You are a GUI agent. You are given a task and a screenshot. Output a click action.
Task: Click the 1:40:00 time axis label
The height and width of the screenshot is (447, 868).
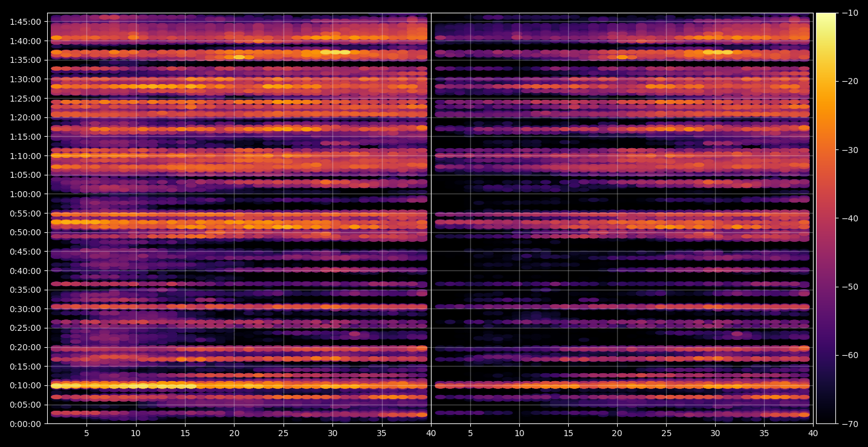click(x=26, y=41)
